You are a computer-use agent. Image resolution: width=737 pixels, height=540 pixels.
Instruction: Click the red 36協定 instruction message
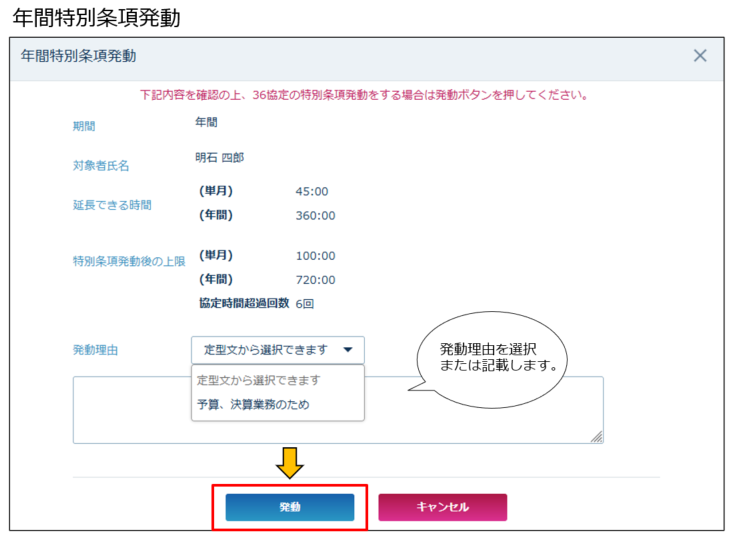coord(363,96)
